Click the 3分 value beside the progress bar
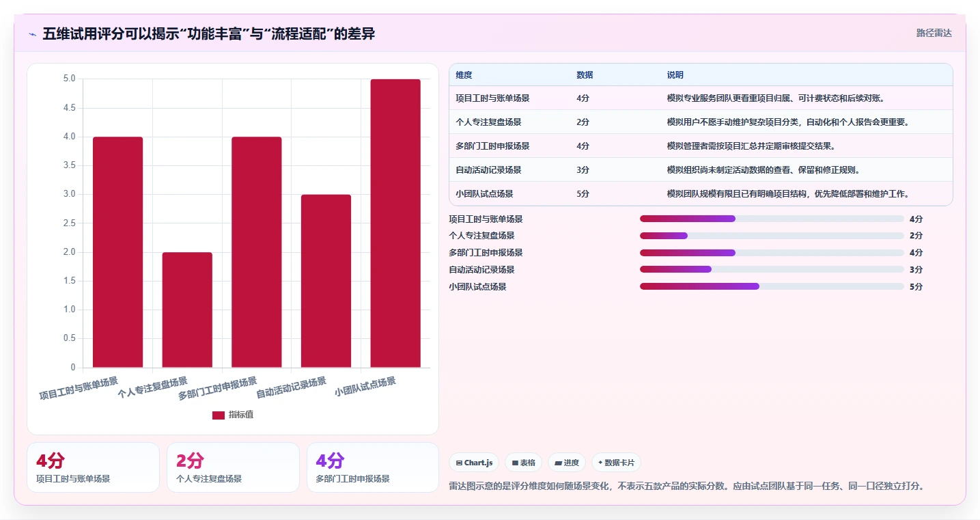This screenshot has width=980, height=520. 916,270
